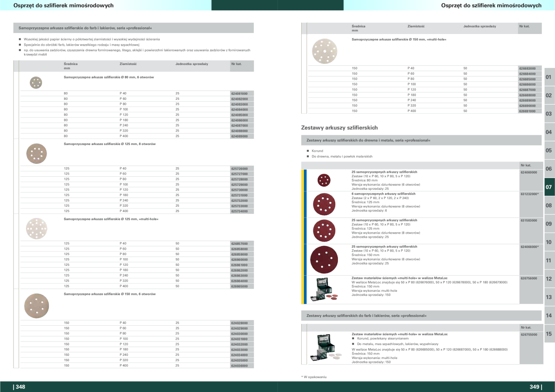Viewport: 555px width, 392px height.
Task: Click catalog number 626687000
Action: coord(527,90)
